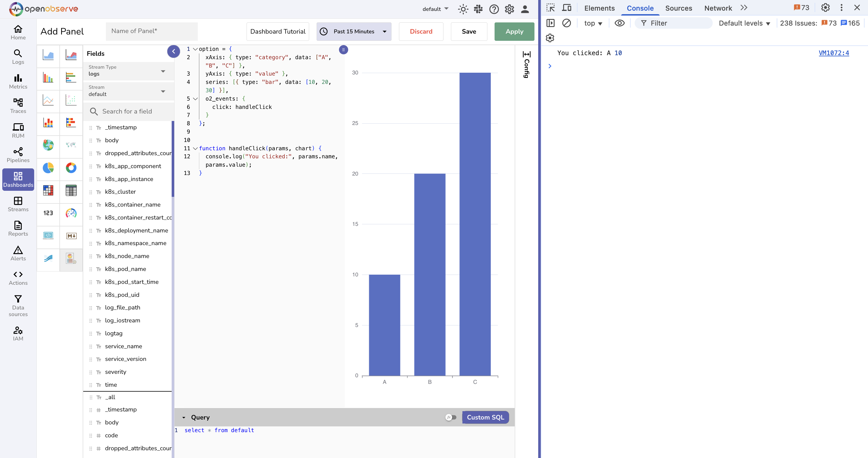Click the Apply button
Screen dimensions: 868x458
(x=514, y=31)
